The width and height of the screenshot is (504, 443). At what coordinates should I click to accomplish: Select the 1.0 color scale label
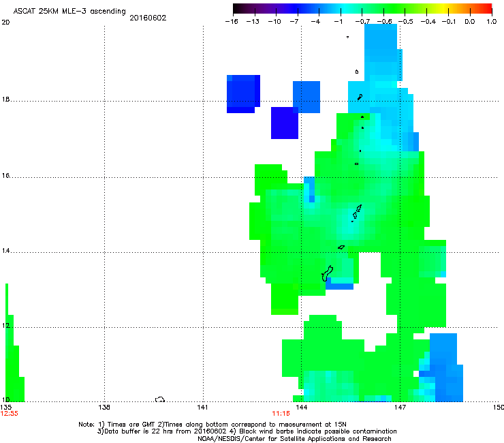point(492,22)
